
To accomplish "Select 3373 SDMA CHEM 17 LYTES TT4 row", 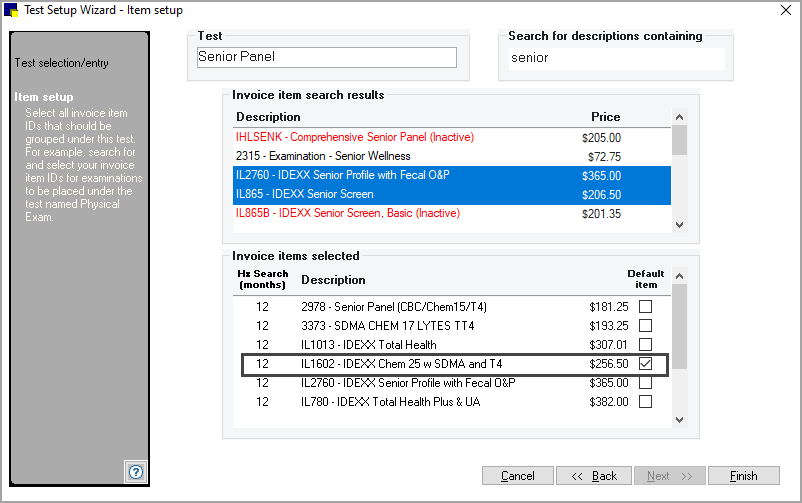I will pyautogui.click(x=452, y=325).
